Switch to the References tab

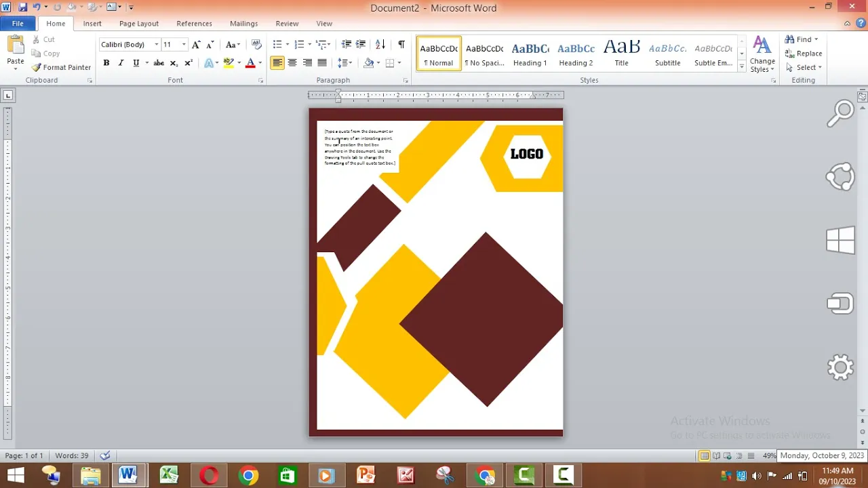pos(195,24)
